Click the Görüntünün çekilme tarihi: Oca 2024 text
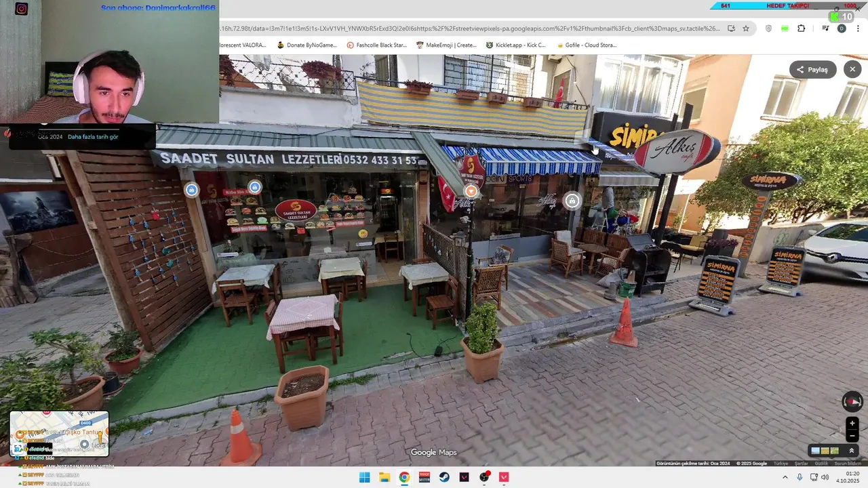 [693, 464]
